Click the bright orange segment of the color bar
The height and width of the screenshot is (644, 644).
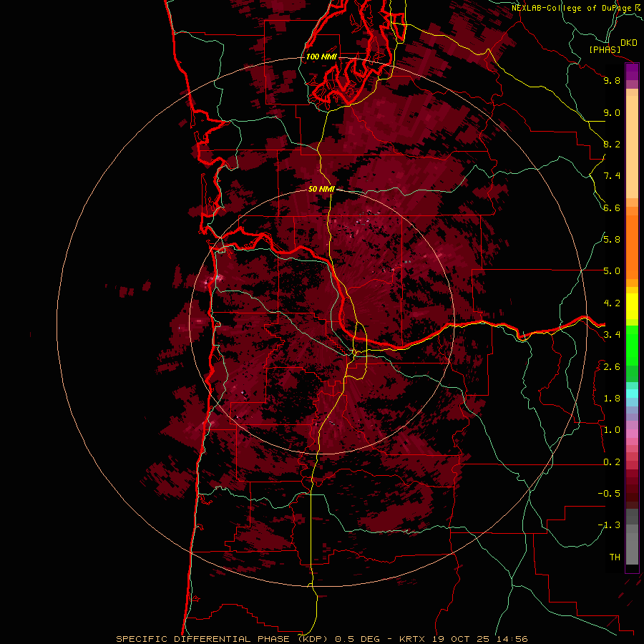click(632, 248)
